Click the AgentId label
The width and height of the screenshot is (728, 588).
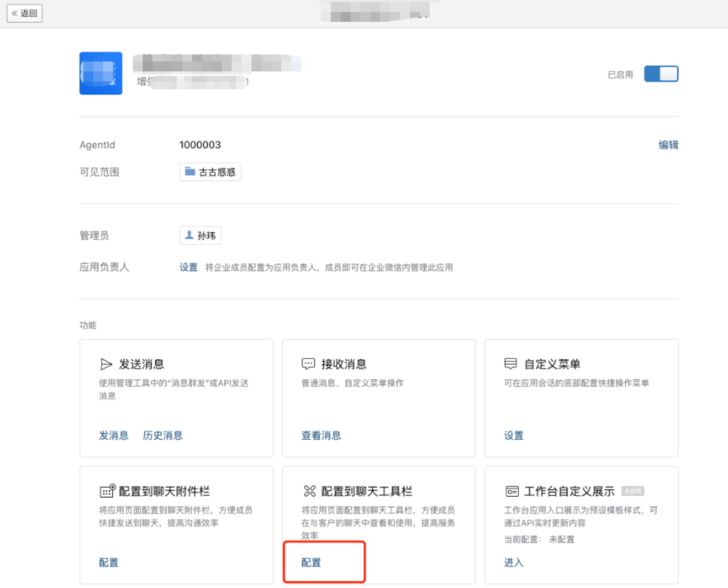click(97, 145)
